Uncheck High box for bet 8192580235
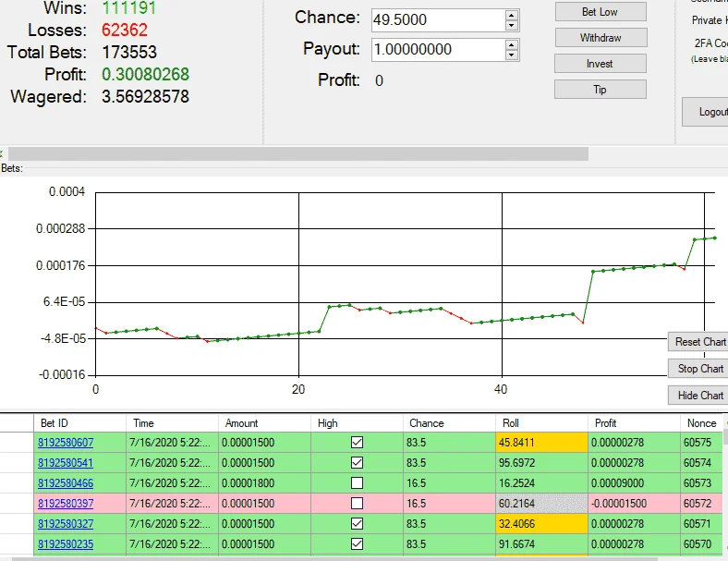The image size is (728, 561). click(357, 543)
